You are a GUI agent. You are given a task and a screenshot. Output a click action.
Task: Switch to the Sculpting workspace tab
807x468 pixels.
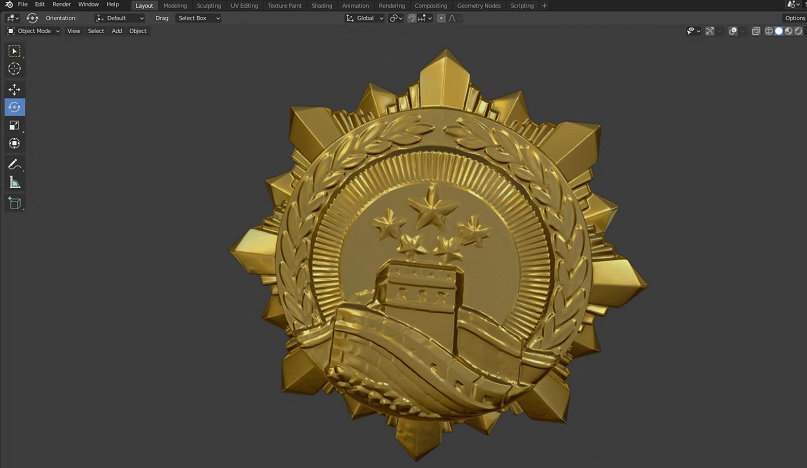(208, 6)
